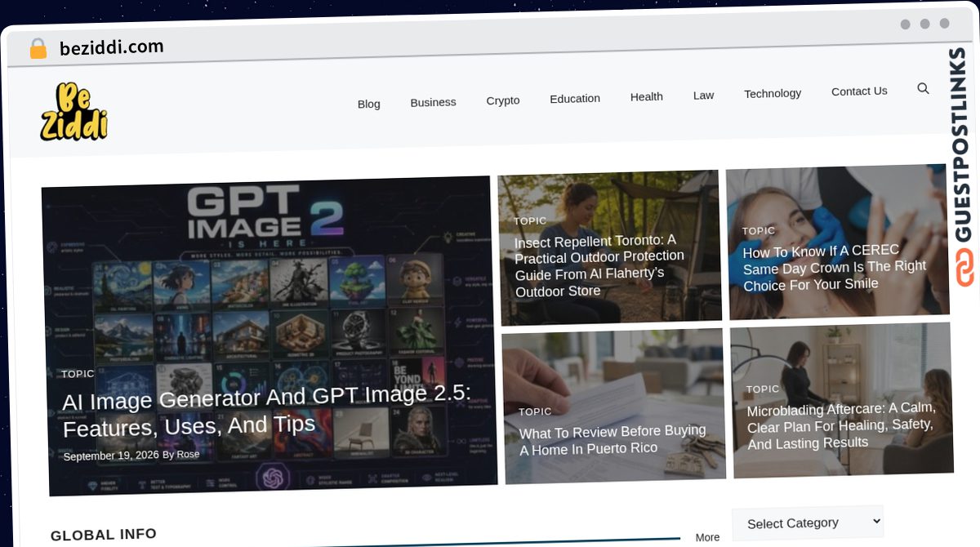Click the beziddi.com address text
Image resolution: width=980 pixels, height=547 pixels.
pos(112,47)
